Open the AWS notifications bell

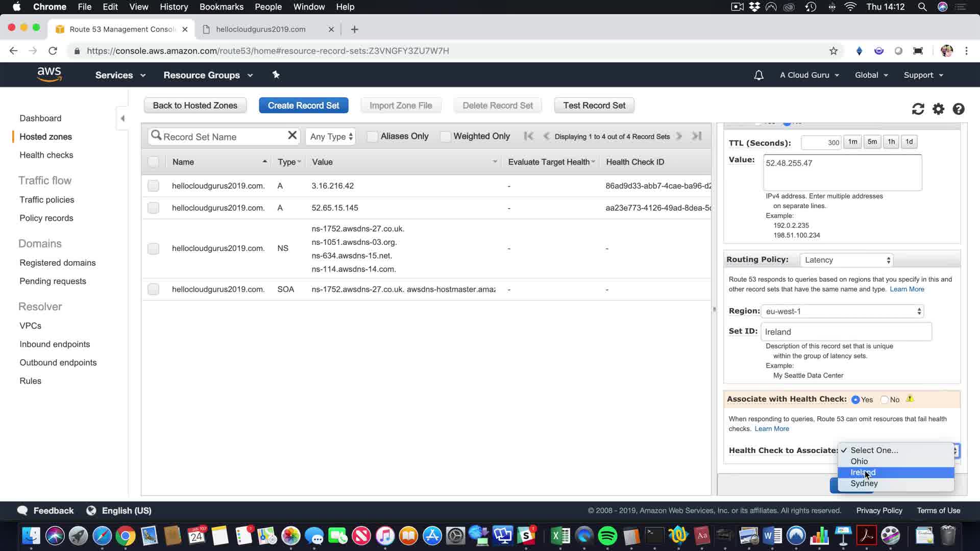(x=758, y=75)
